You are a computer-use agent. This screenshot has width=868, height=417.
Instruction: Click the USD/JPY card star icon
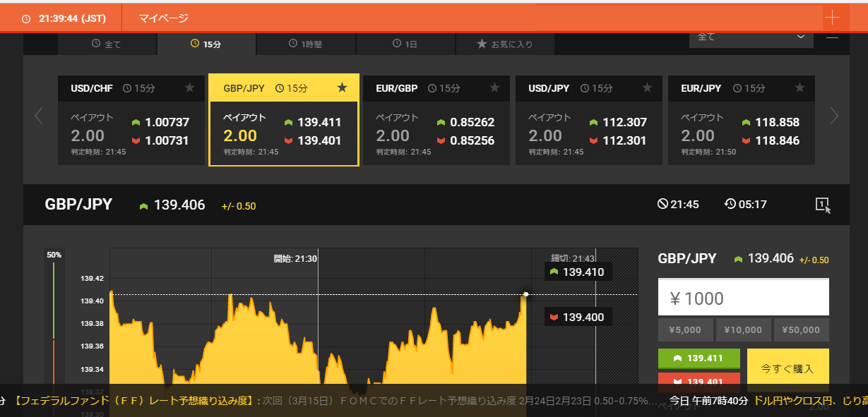pos(647,88)
